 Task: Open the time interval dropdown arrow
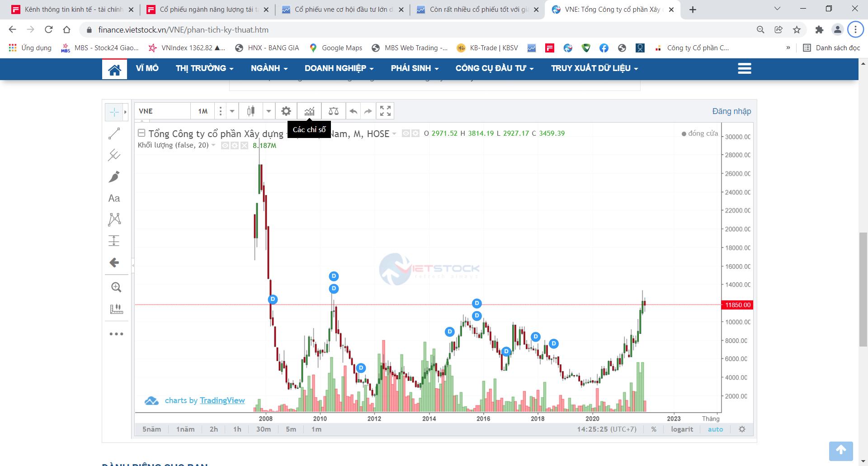pyautogui.click(x=232, y=111)
